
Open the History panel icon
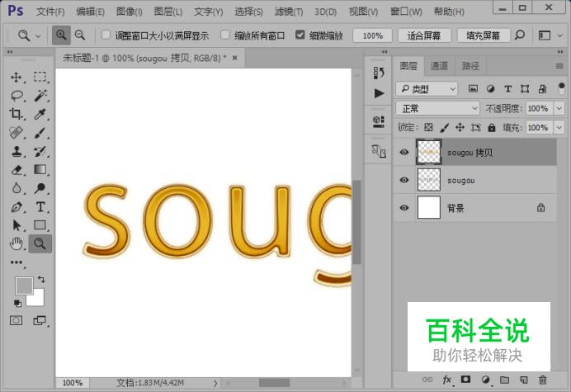point(379,73)
